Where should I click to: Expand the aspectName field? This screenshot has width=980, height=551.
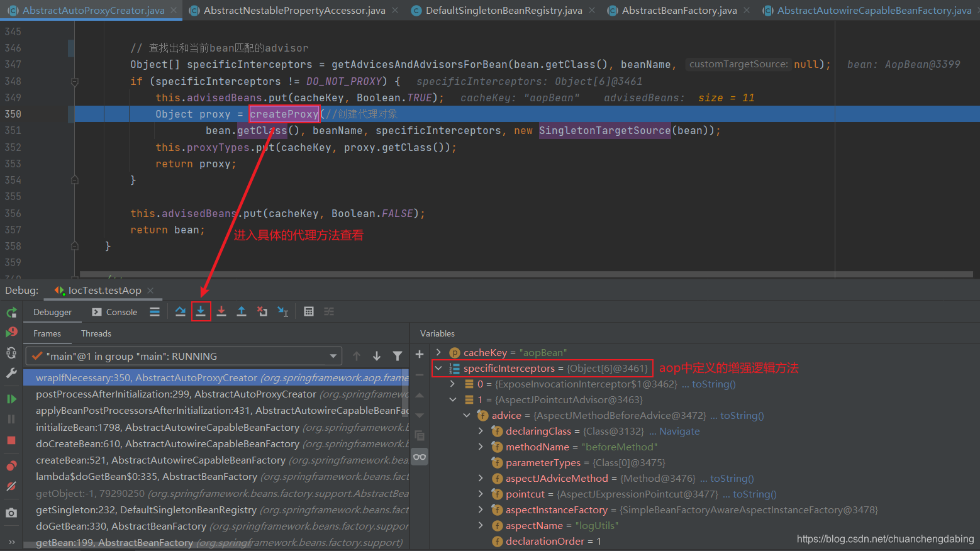pyautogui.click(x=481, y=525)
